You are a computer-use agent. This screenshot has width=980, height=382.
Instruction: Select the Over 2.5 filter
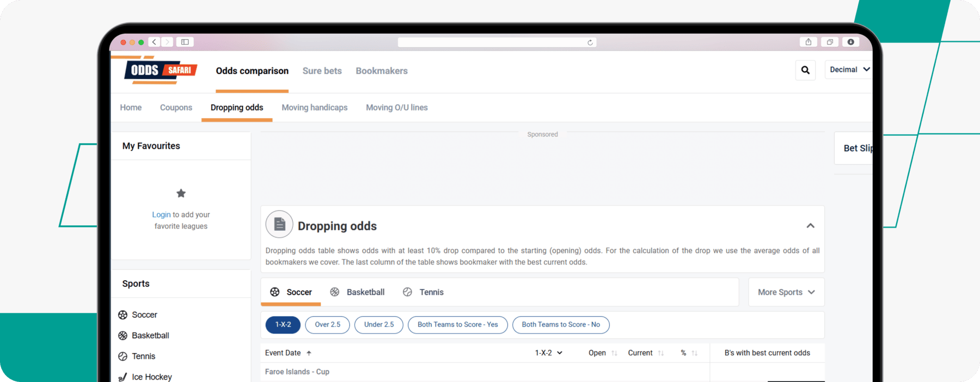328,325
